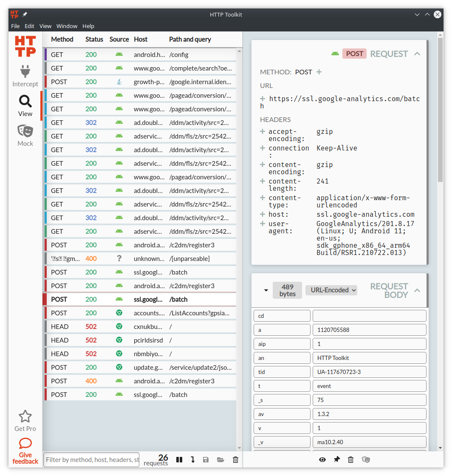This screenshot has width=452, height=476.
Task: Click the unknown source question mark icon
Action: coord(119,258)
